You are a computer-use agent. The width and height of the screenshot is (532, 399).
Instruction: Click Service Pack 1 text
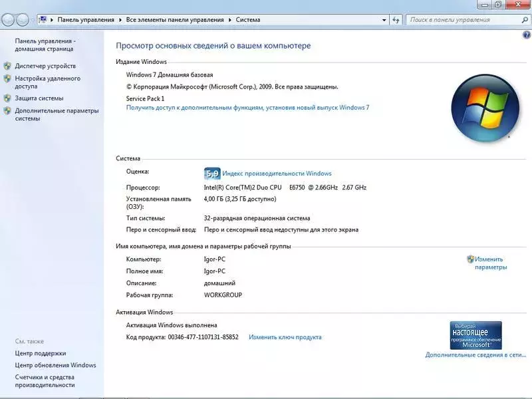coord(145,98)
